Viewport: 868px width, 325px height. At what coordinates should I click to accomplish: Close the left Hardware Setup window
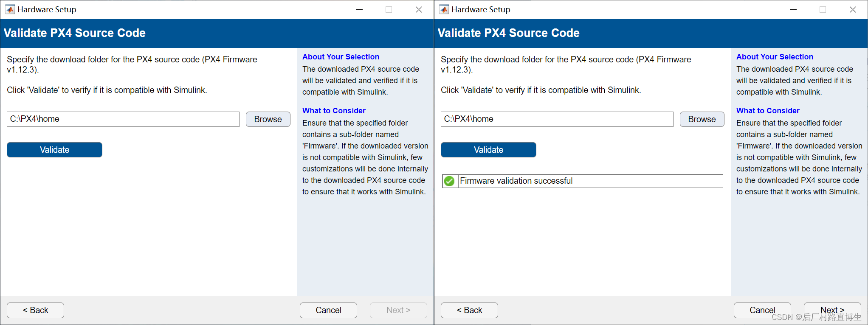point(419,9)
